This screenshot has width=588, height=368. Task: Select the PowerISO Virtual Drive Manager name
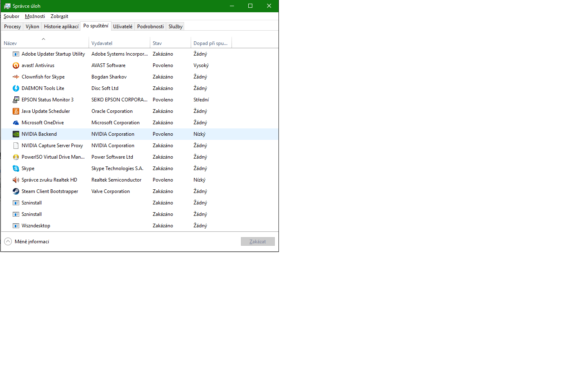[x=53, y=157]
